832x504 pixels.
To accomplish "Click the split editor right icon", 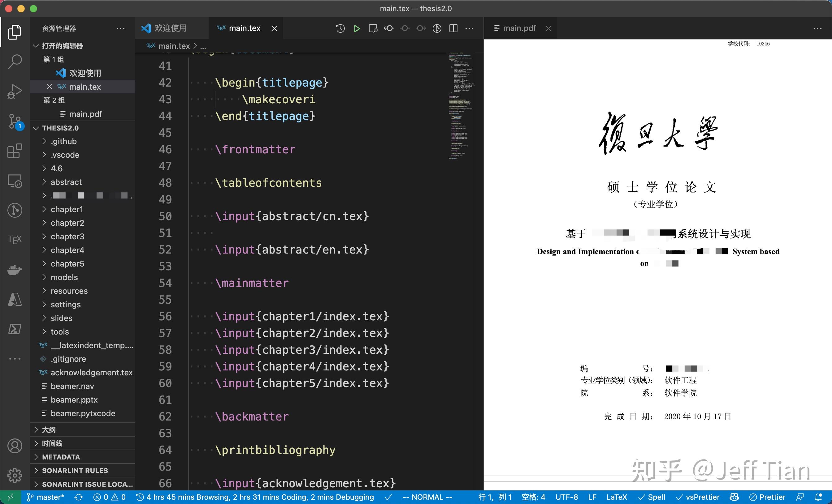I will pyautogui.click(x=453, y=28).
